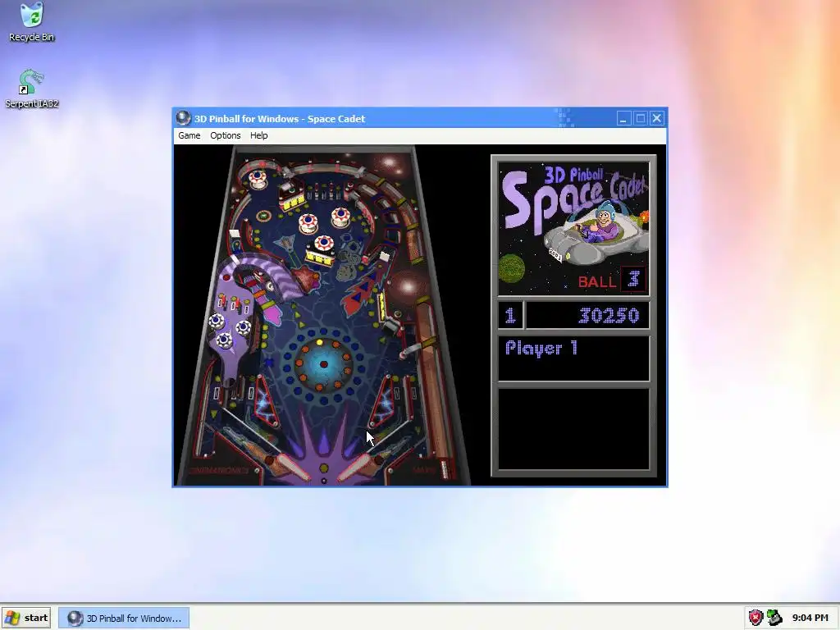The height and width of the screenshot is (630, 840).
Task: Close the 3D Pinball window
Action: pos(657,118)
